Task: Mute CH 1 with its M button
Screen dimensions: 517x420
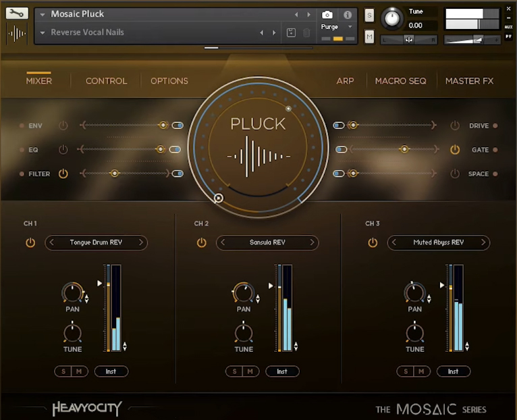Action: click(79, 371)
